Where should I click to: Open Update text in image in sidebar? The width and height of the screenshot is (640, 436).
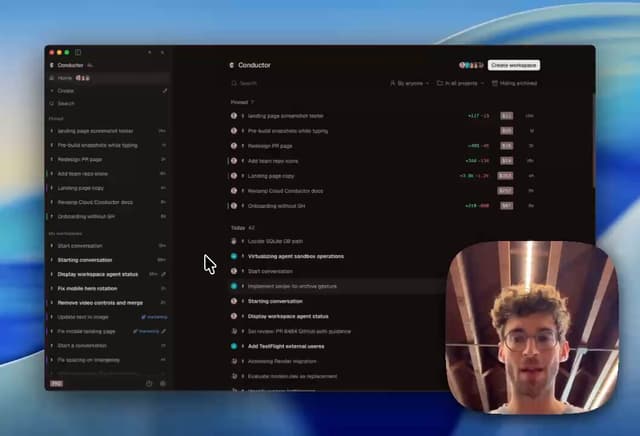[108, 317]
